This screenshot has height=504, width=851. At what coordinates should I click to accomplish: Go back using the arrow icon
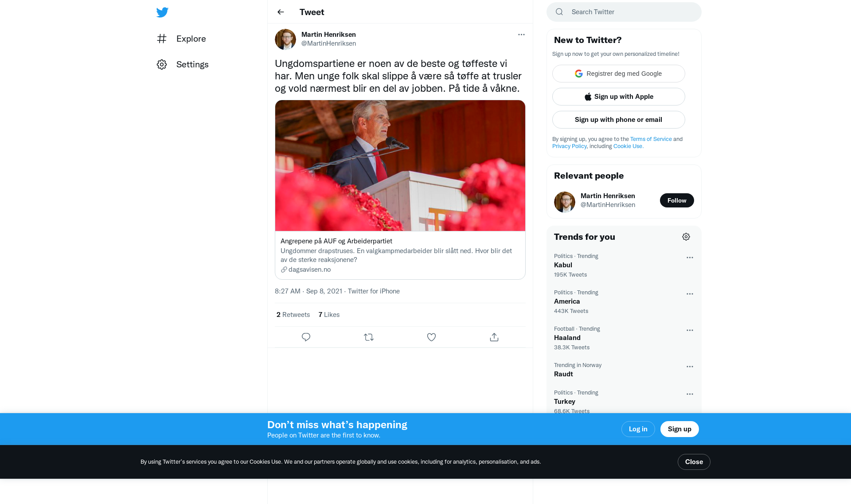(x=281, y=12)
